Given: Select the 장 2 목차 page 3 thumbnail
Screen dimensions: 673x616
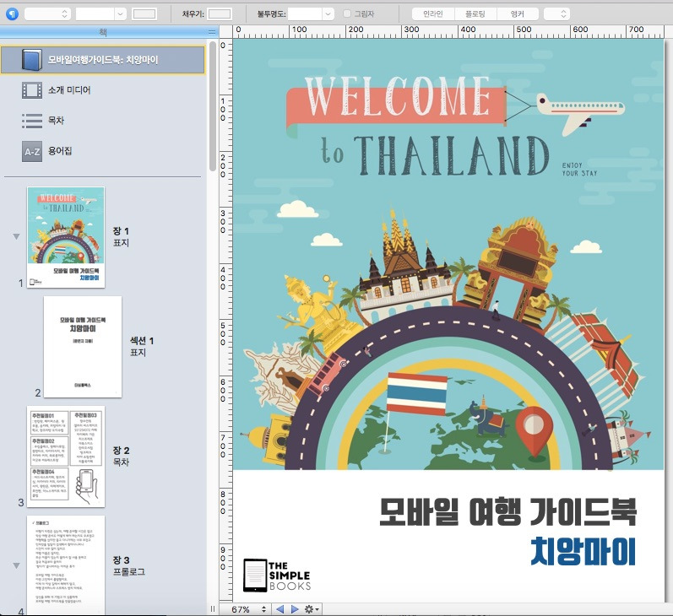Looking at the screenshot, I should [x=66, y=457].
